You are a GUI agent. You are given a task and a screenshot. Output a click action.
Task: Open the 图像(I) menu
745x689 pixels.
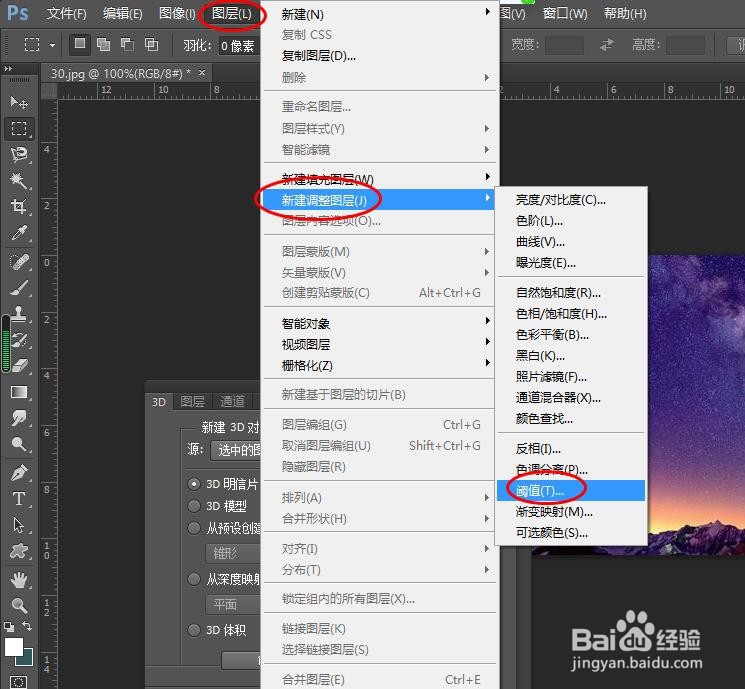point(177,13)
